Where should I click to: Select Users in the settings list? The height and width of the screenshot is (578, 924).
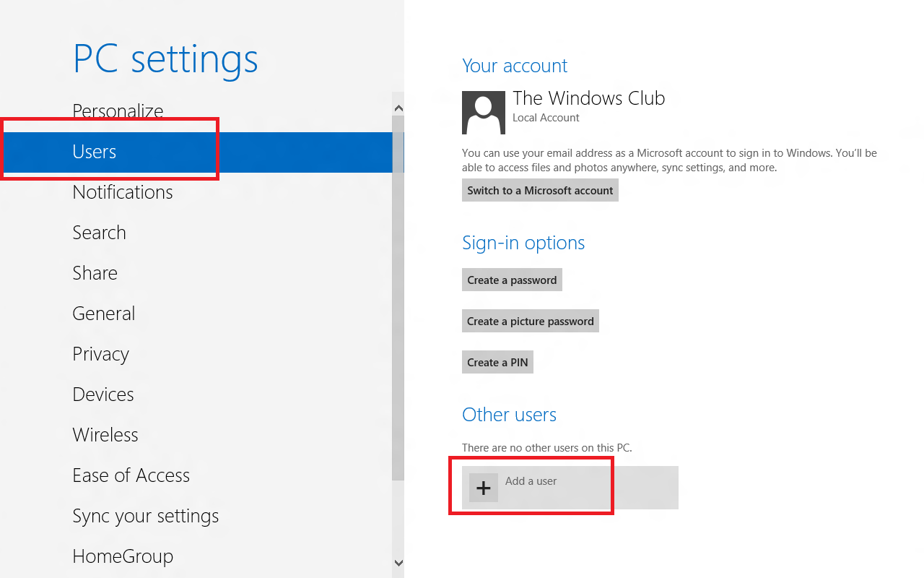(x=95, y=152)
